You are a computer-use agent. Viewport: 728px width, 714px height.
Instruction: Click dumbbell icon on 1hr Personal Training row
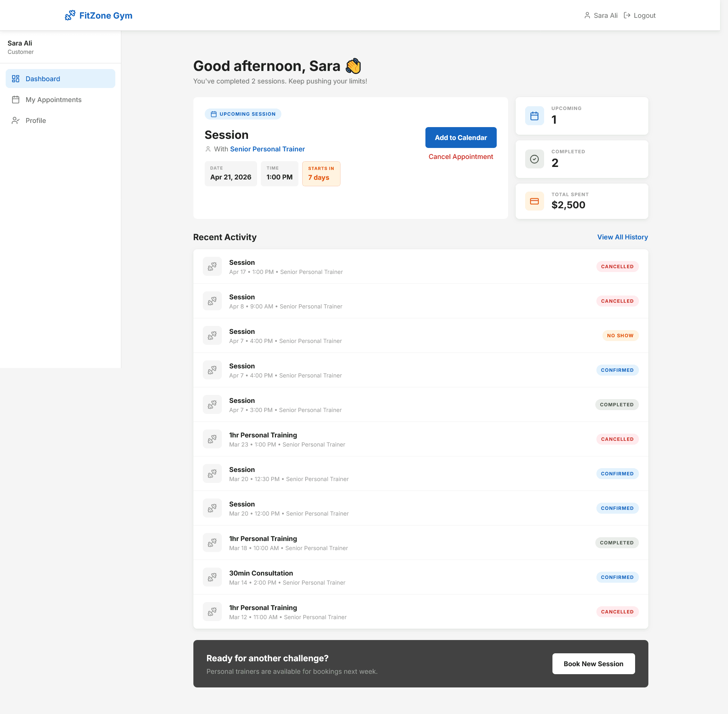pyautogui.click(x=212, y=439)
